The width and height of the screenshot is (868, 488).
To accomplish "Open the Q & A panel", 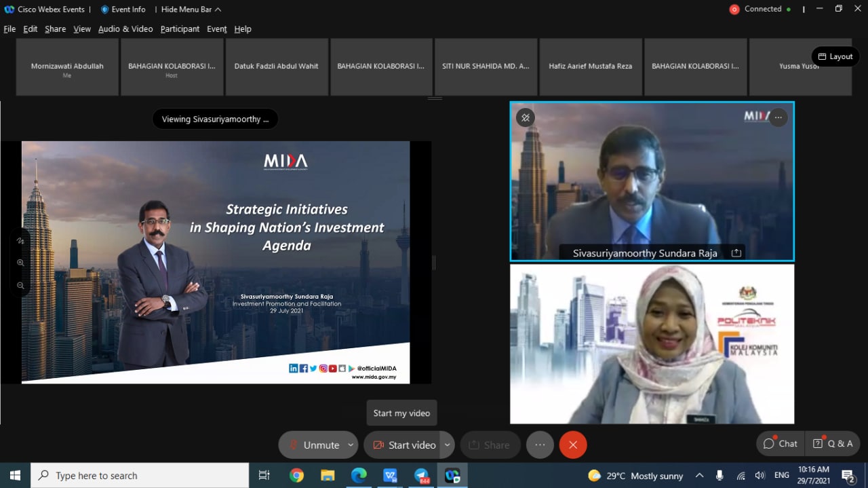I will tap(833, 444).
